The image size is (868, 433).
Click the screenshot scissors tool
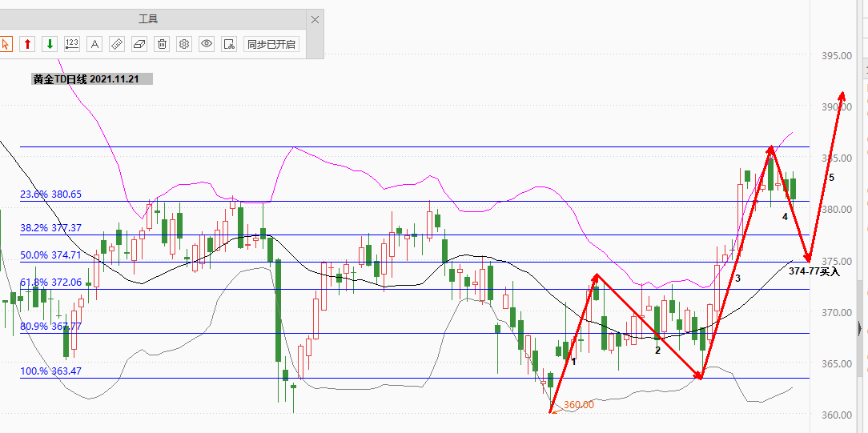229,44
